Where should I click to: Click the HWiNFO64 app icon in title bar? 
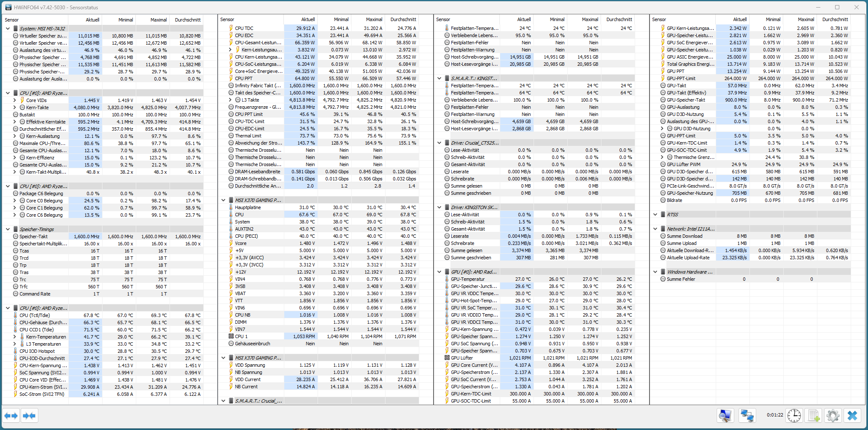coord(8,7)
